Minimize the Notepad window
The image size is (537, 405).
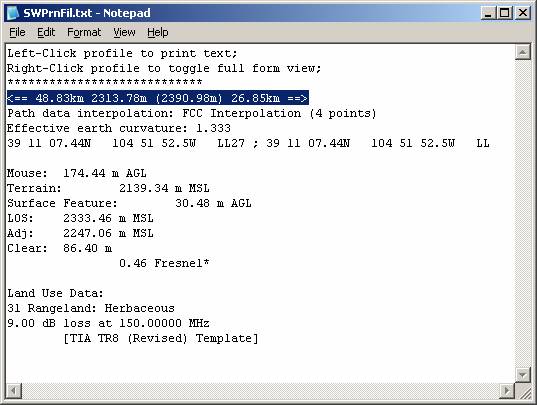click(x=488, y=13)
